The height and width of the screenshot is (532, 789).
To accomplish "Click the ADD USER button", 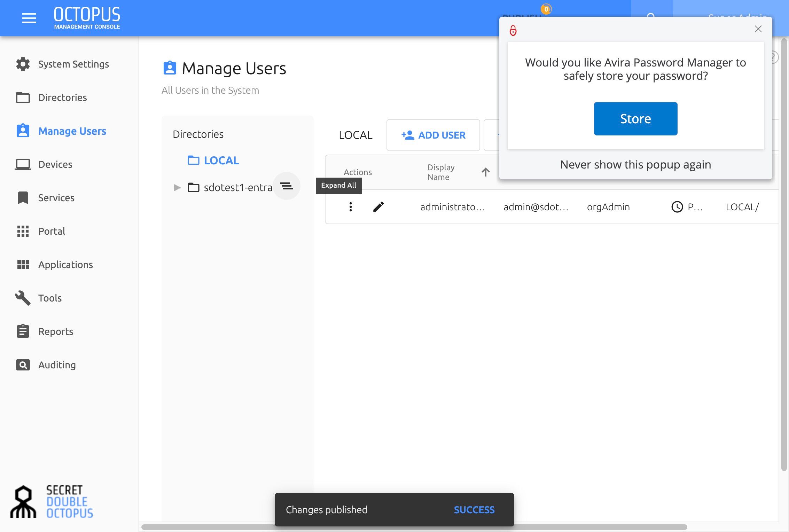I will [x=433, y=135].
